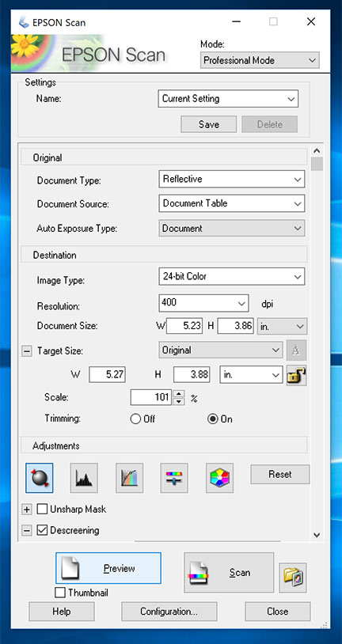Image resolution: width=342 pixels, height=644 pixels.
Task: Open the Document Size units dropdown
Action: [x=282, y=327]
